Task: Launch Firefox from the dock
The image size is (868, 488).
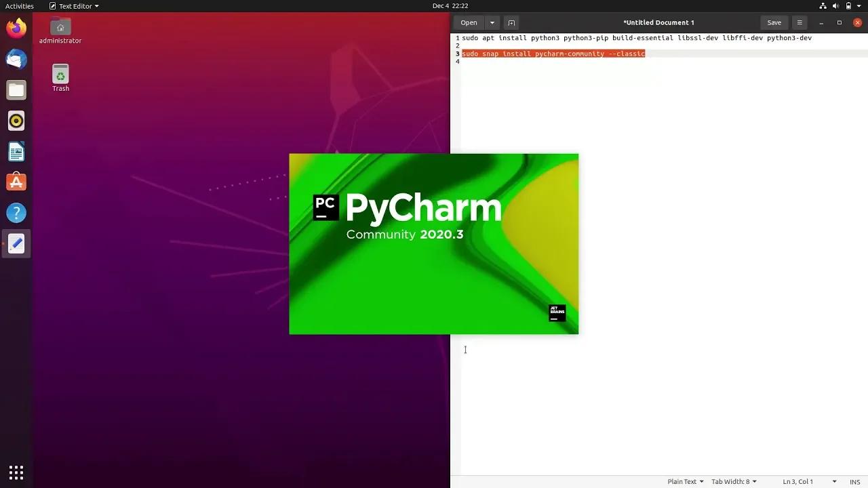Action: [16, 28]
